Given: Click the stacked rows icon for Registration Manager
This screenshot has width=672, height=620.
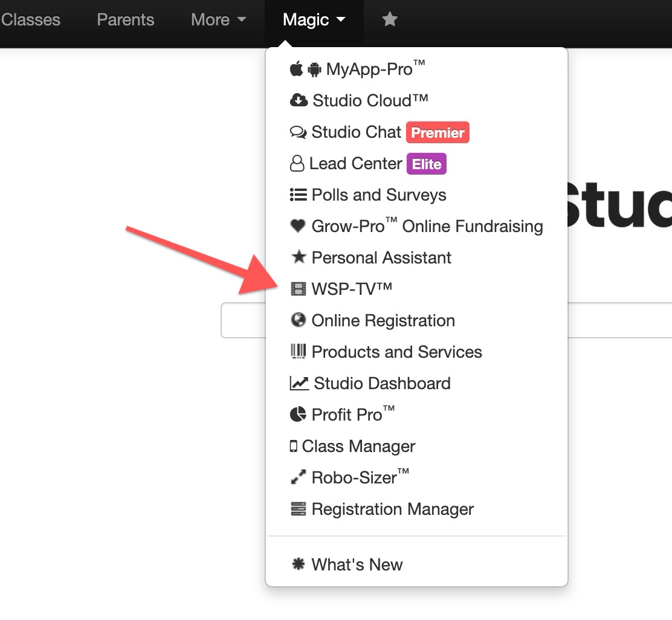Looking at the screenshot, I should [299, 509].
